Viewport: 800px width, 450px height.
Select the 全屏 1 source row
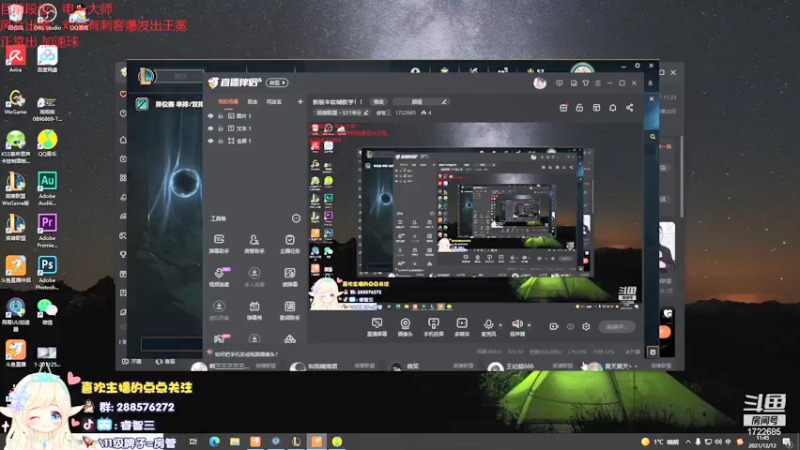255,140
